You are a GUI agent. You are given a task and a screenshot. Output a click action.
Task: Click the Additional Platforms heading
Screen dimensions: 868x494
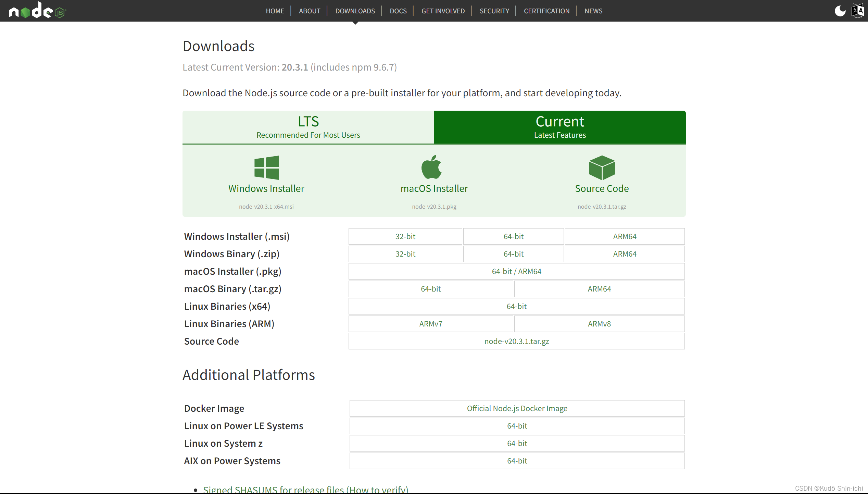249,375
